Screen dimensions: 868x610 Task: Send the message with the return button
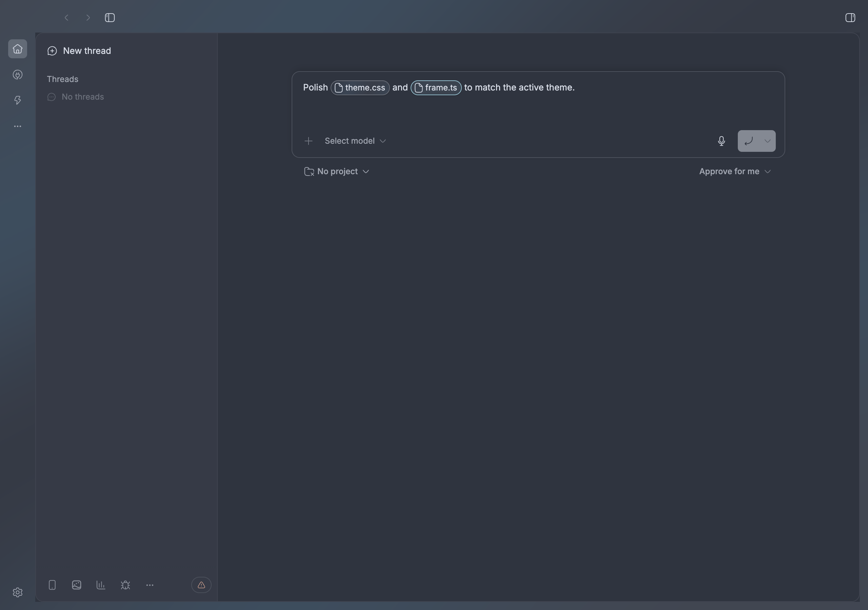click(x=749, y=141)
